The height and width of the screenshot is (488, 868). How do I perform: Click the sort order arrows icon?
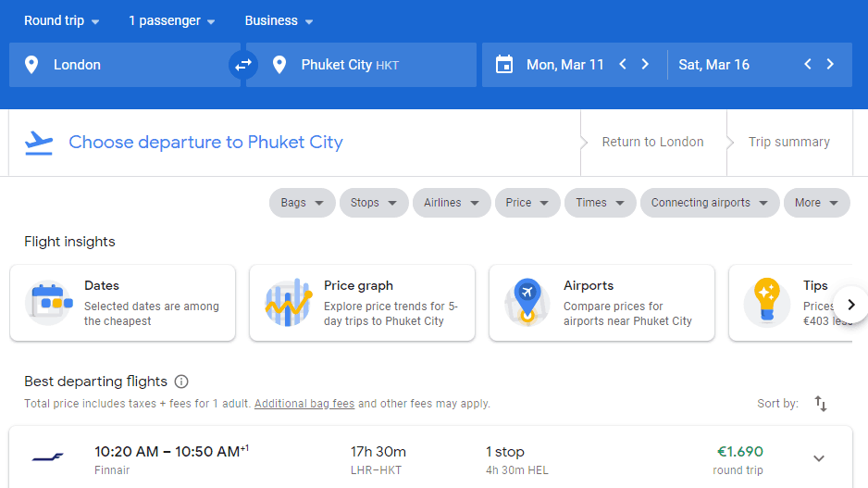(821, 404)
